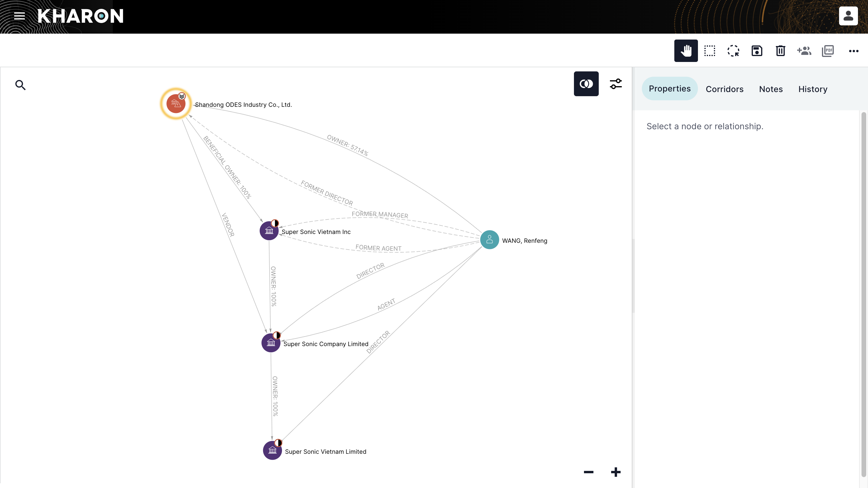Expand the Shandong ODES risk badge

pyautogui.click(x=181, y=96)
